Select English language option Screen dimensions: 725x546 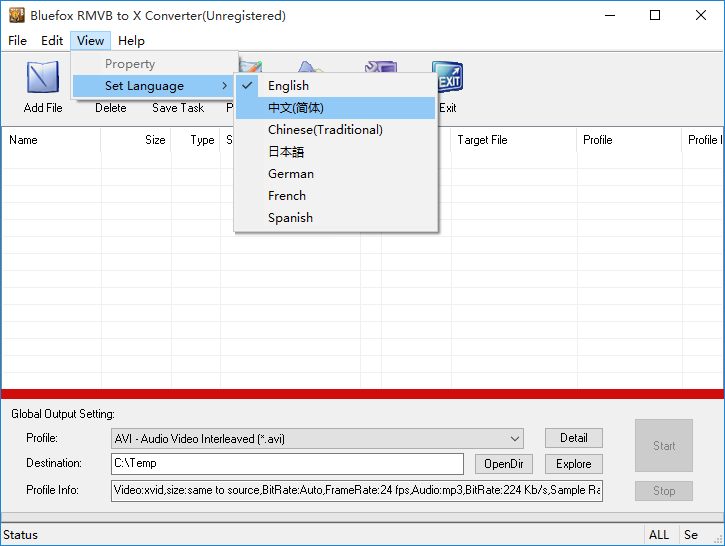tap(336, 86)
